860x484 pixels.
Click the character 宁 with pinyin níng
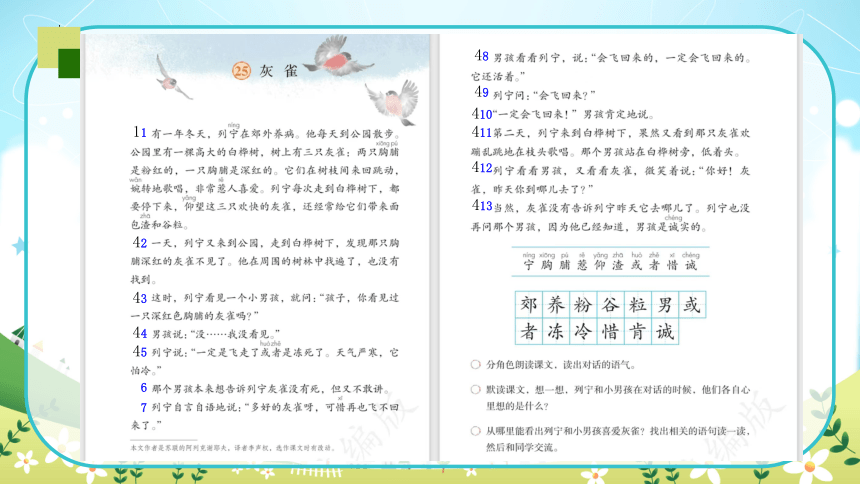tap(529, 265)
